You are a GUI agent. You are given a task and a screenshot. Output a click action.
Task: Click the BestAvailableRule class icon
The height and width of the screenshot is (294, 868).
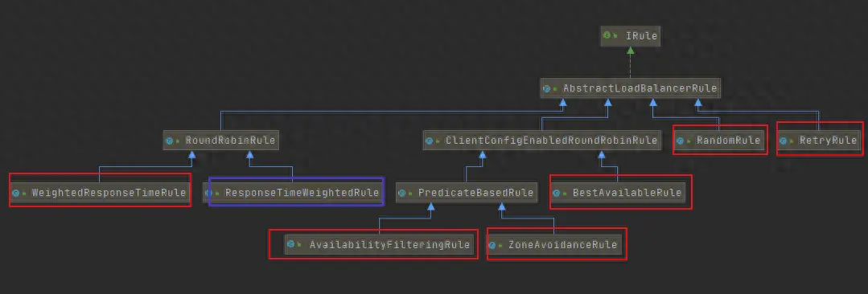point(557,194)
